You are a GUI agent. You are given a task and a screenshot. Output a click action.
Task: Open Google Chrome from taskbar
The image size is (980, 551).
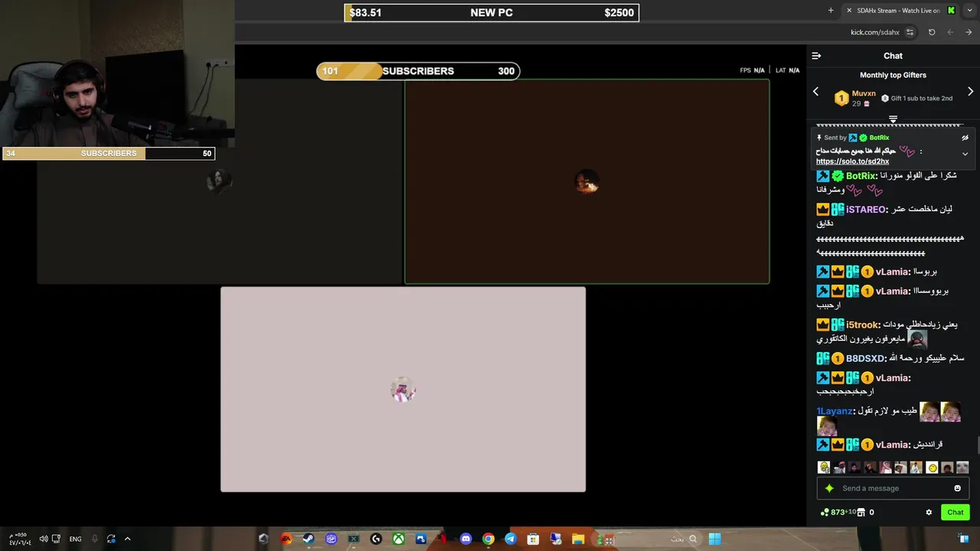488,539
